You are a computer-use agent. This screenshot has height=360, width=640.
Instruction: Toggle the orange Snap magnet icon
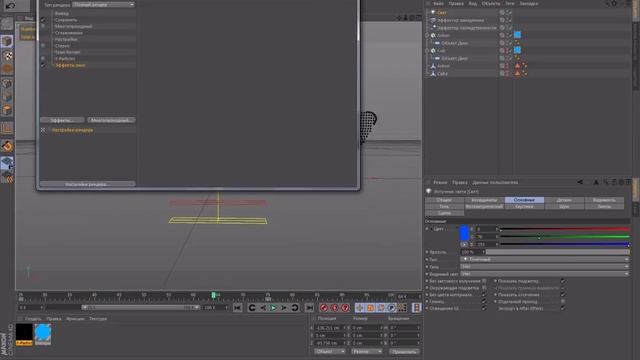pos(7,146)
